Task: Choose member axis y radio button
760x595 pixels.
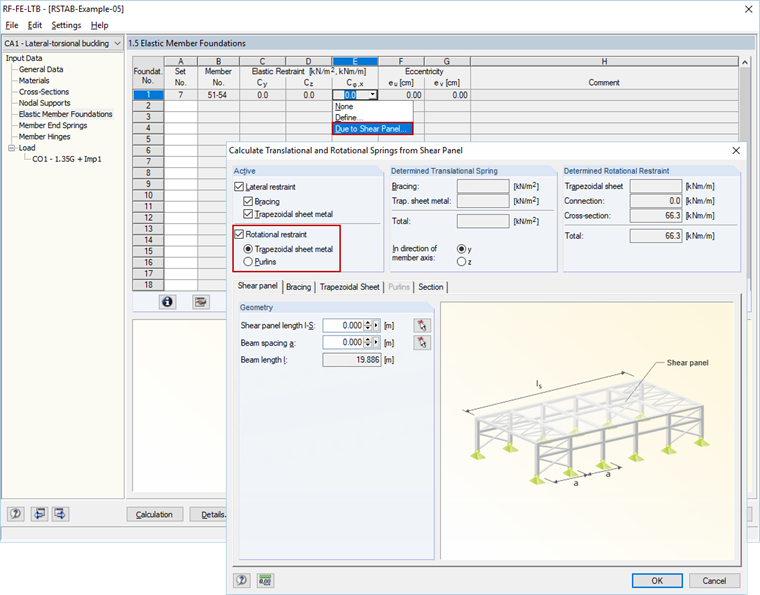Action: point(461,249)
